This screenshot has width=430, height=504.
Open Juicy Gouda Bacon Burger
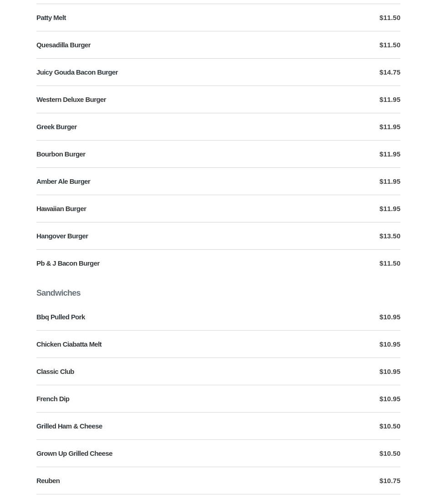pos(77,72)
